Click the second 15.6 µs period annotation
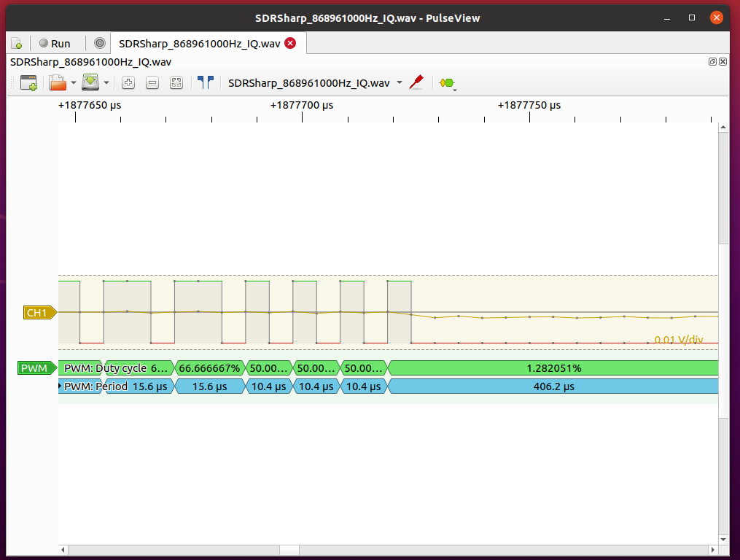The image size is (740, 560). pyautogui.click(x=209, y=386)
